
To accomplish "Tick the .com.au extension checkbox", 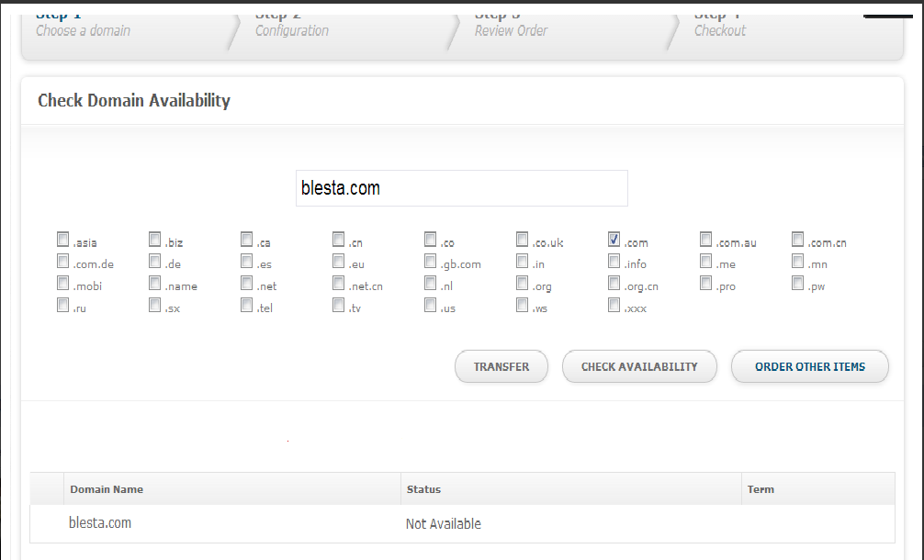I will click(x=706, y=239).
